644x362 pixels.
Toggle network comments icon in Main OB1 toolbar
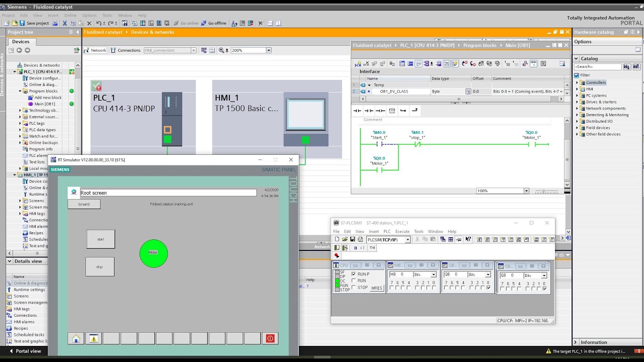418,63
